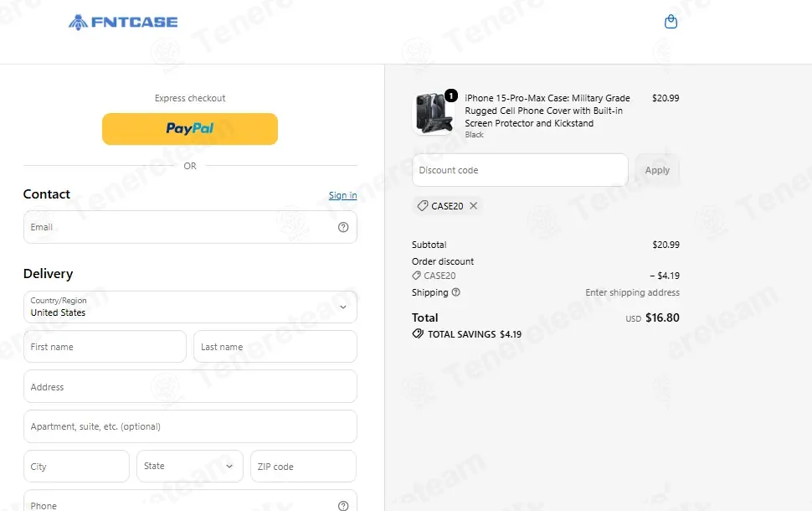Click the Email field help icon
Viewport: 812px width, 511px height.
(x=343, y=227)
